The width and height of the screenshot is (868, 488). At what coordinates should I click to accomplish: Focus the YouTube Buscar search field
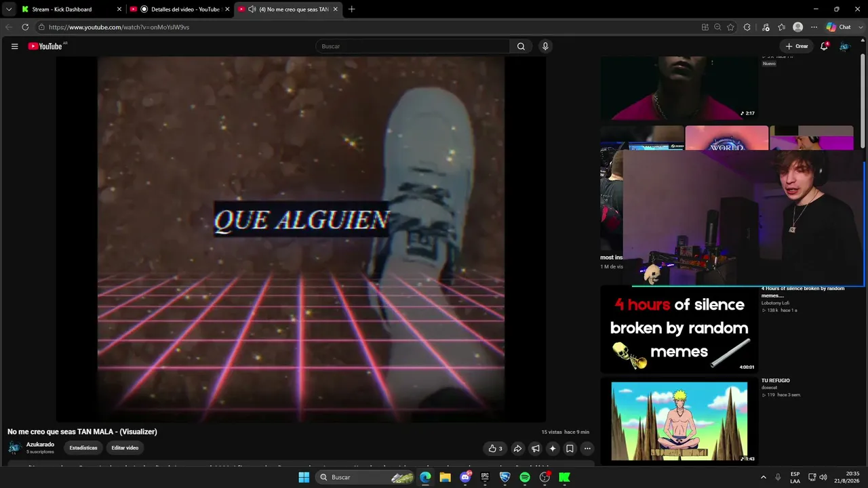click(413, 46)
